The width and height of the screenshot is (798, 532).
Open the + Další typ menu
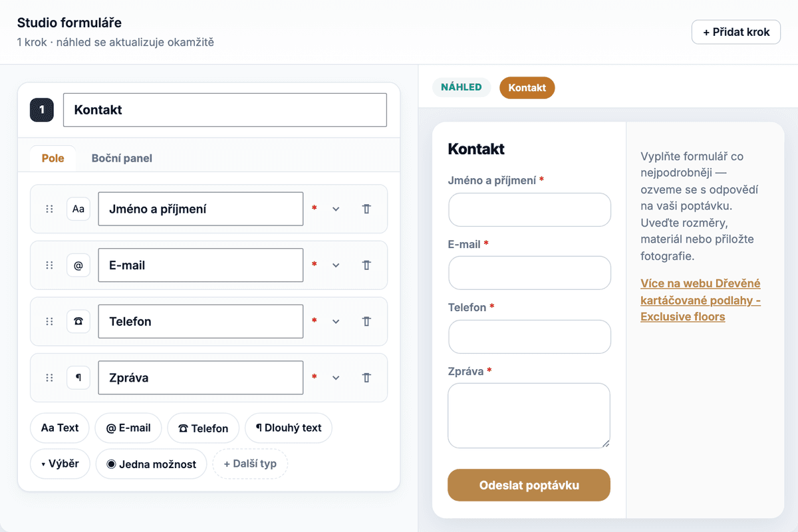coord(250,464)
